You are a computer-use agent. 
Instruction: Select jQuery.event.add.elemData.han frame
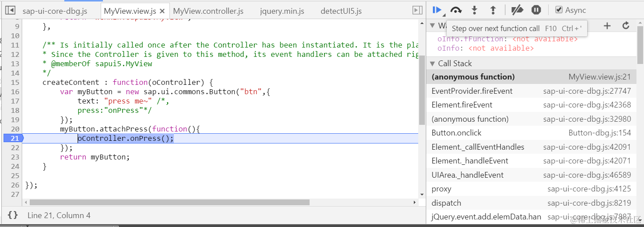click(531, 217)
